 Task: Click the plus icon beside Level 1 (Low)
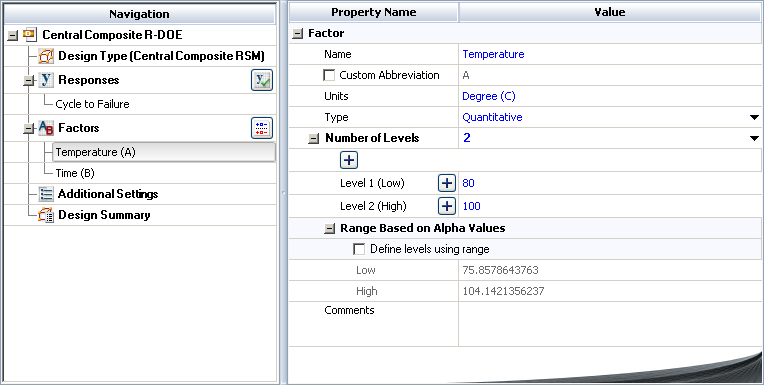click(x=446, y=183)
